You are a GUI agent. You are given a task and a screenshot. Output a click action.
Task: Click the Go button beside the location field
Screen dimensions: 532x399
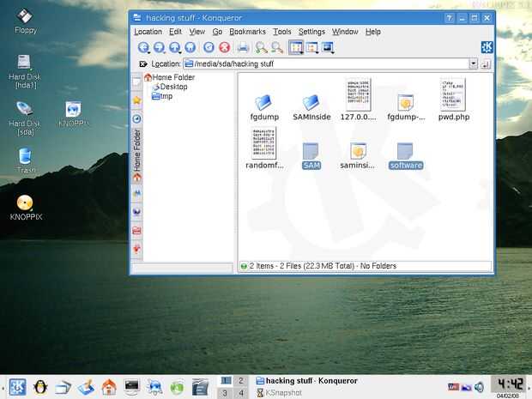[486, 63]
